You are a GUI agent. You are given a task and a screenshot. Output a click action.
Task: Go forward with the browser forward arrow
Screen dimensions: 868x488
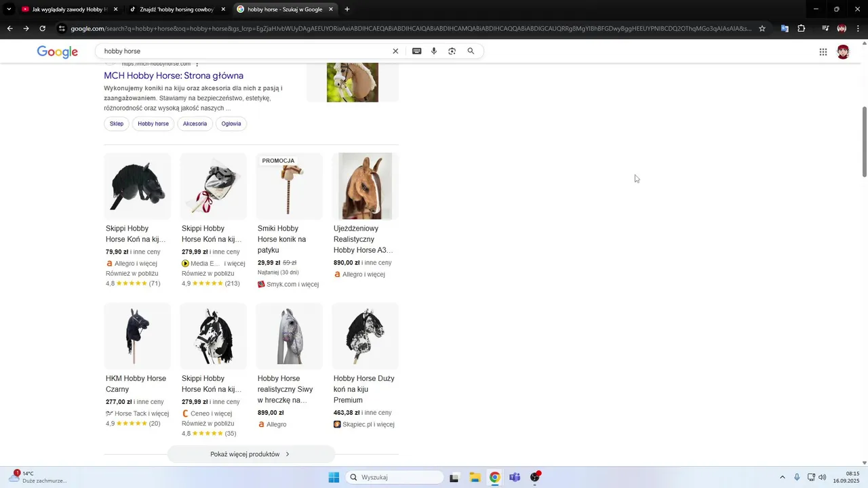[x=26, y=28]
